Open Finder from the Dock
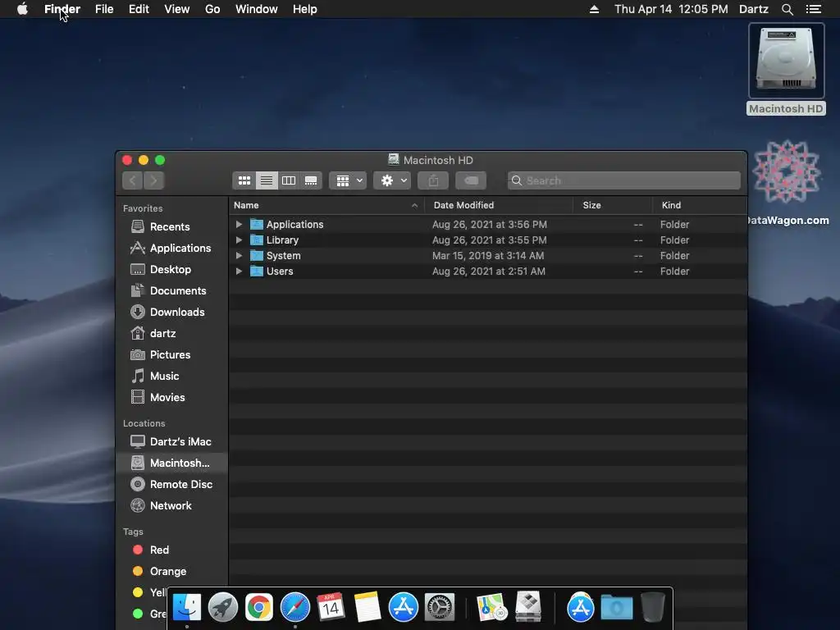The width and height of the screenshot is (840, 630). [186, 608]
